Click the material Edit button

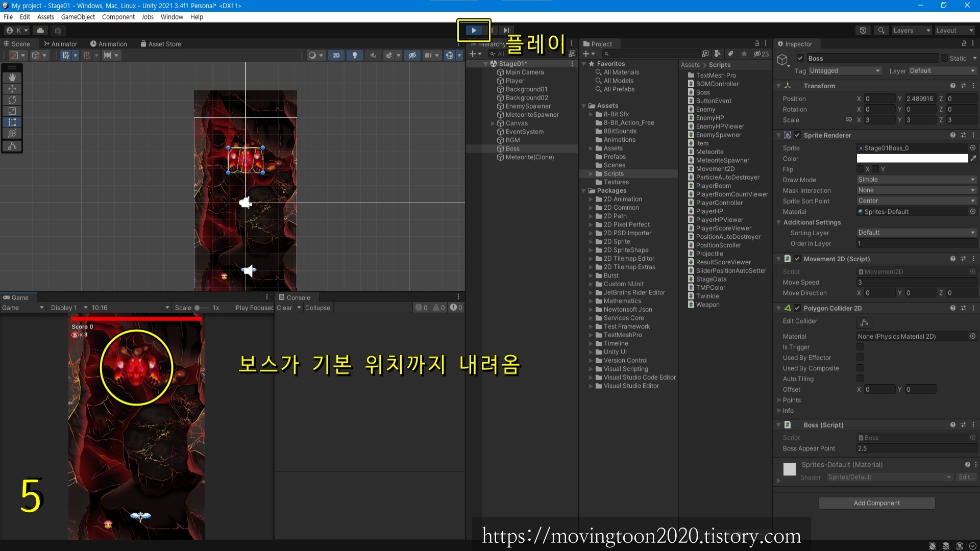click(966, 477)
